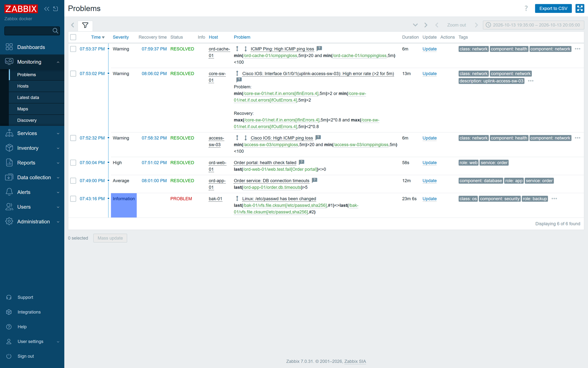The height and width of the screenshot is (368, 588).
Task: Show more tags for bak-01 row
Action: coord(554,199)
